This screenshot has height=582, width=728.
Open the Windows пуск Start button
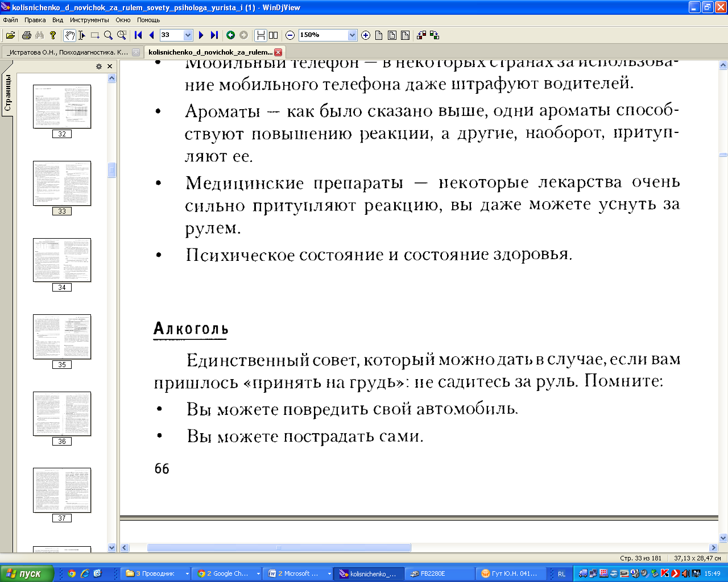[27, 573]
